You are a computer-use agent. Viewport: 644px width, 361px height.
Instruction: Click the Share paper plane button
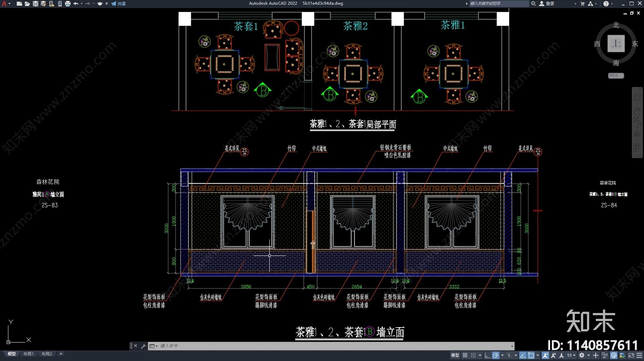pos(118,4)
